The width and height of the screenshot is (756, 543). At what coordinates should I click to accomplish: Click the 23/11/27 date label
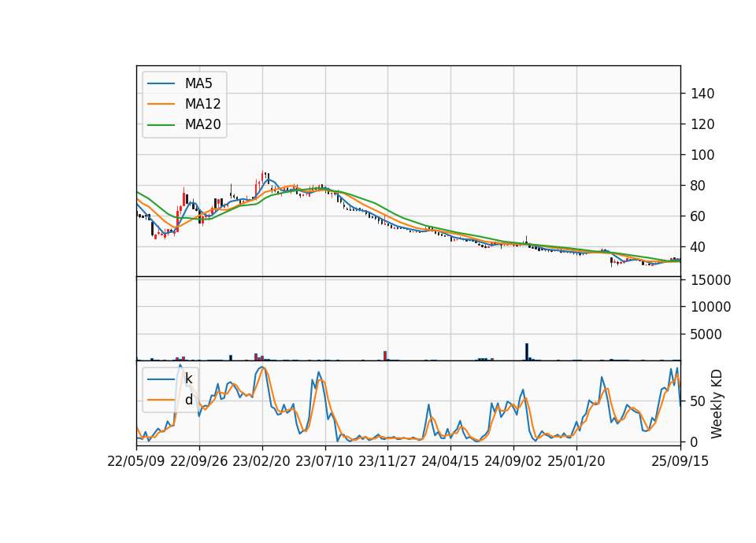(x=387, y=461)
